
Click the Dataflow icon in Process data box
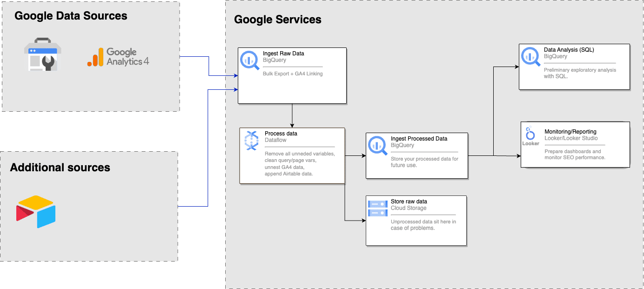coord(251,141)
